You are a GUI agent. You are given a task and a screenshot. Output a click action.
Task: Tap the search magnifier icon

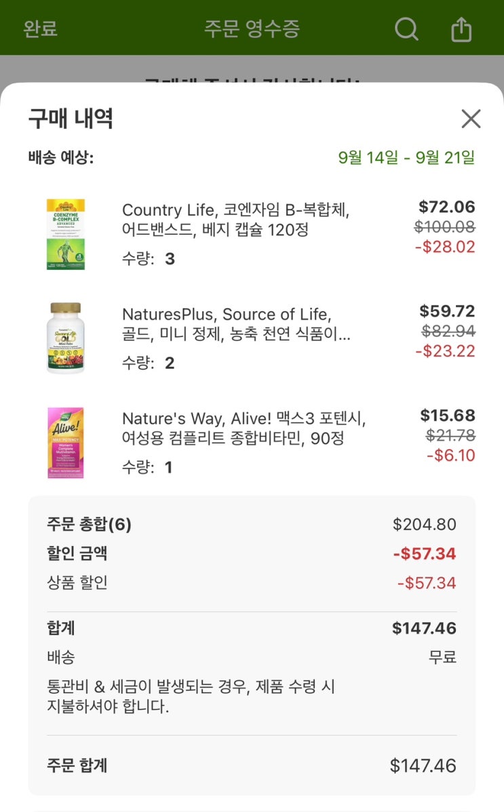tap(406, 29)
